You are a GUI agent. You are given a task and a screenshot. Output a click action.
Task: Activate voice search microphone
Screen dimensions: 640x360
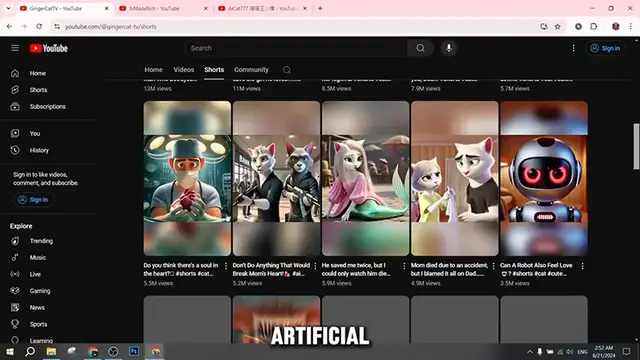(449, 48)
